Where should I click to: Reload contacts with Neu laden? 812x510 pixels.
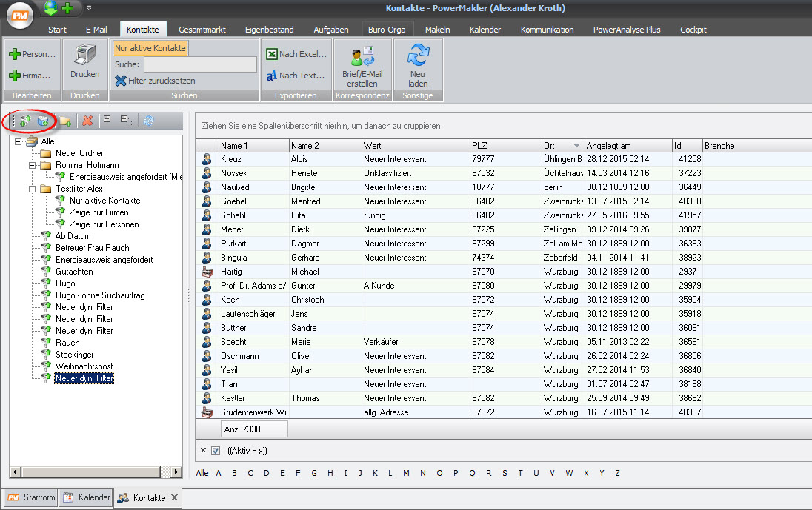click(x=418, y=67)
